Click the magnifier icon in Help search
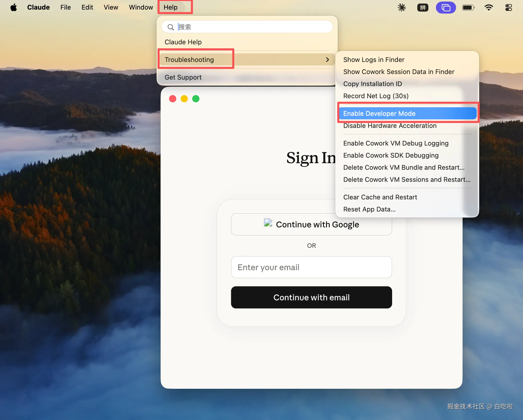 tap(171, 27)
